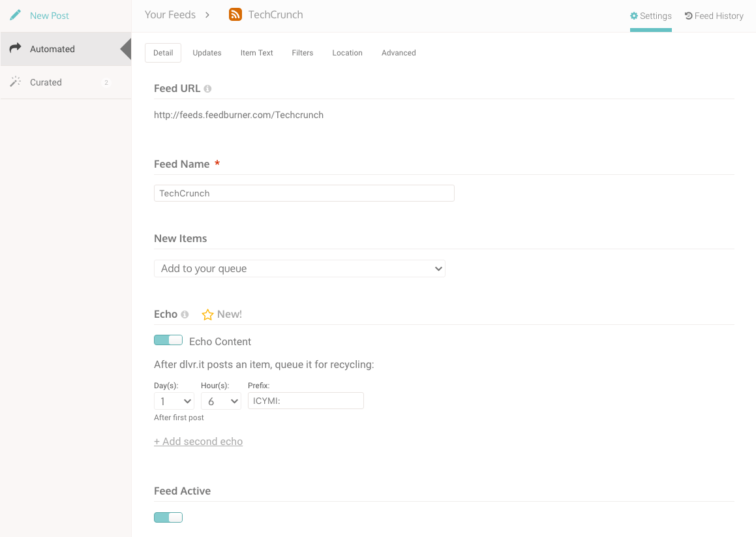Viewport: 756px width, 537px height.
Task: Click the breadcrumb chevron after Your Feeds
Action: click(x=207, y=15)
